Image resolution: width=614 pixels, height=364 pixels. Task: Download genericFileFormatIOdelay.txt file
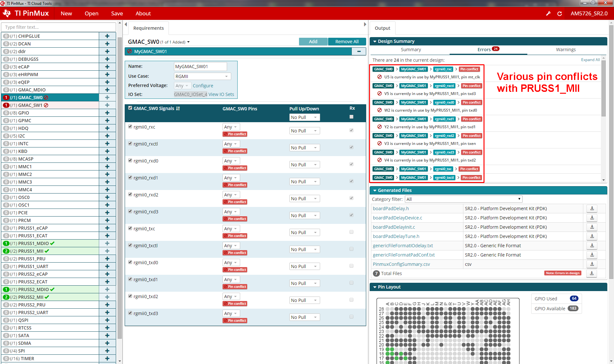pos(592,246)
